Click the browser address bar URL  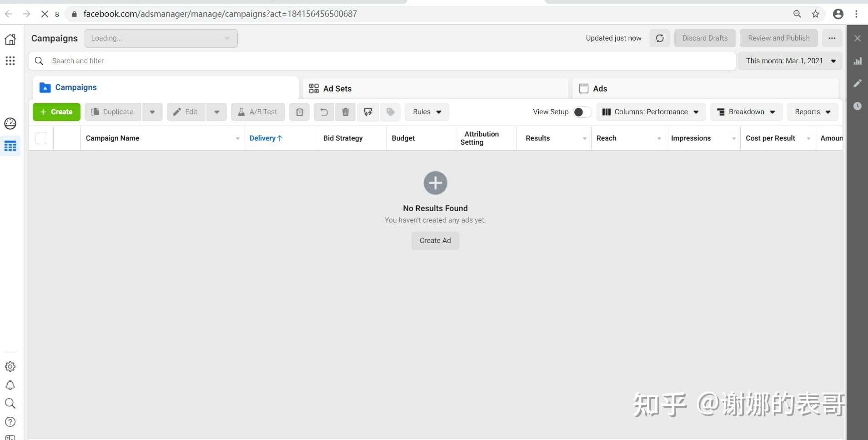click(220, 14)
